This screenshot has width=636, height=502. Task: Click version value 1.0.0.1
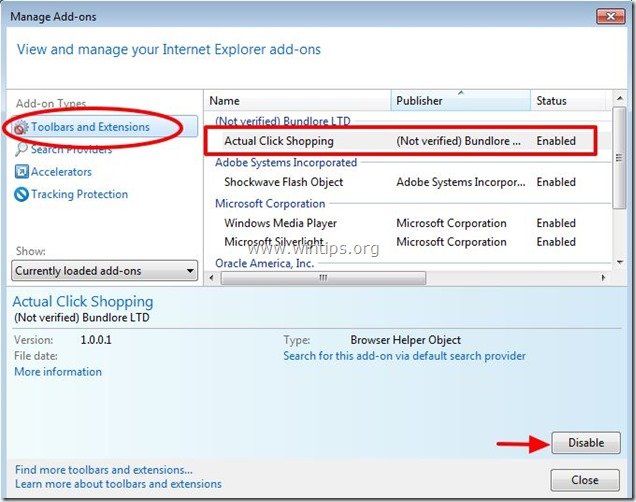96,340
